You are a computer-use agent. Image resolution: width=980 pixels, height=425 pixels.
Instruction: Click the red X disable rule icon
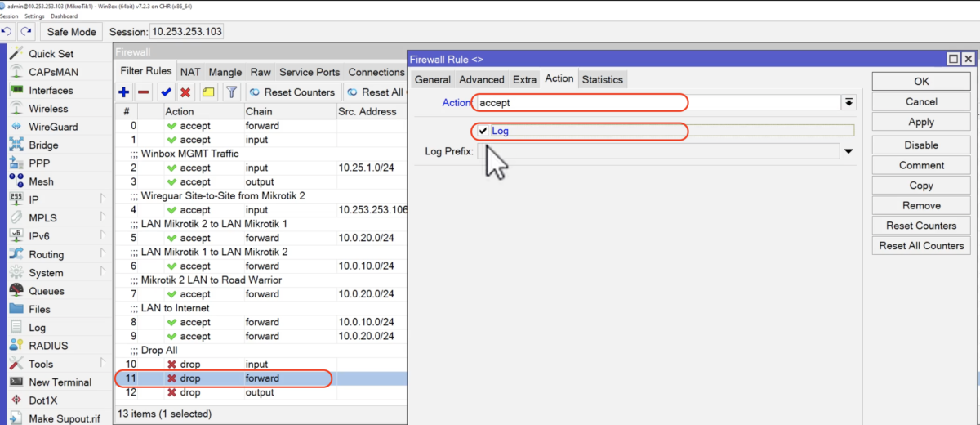[x=185, y=92]
